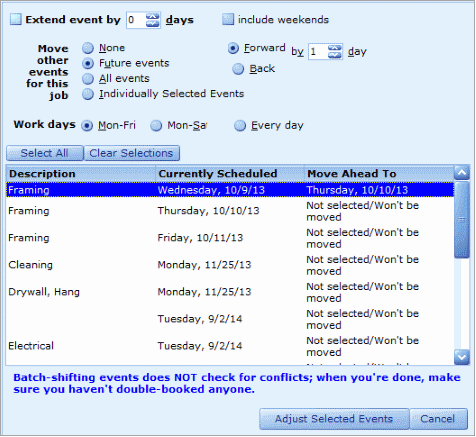This screenshot has width=476, height=437.
Task: Click the Clear Selections button
Action: click(132, 153)
